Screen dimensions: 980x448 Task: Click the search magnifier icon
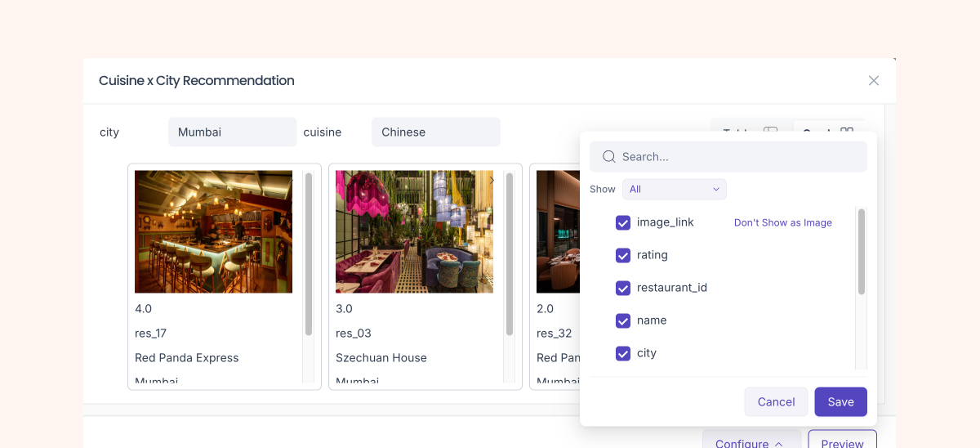click(608, 157)
